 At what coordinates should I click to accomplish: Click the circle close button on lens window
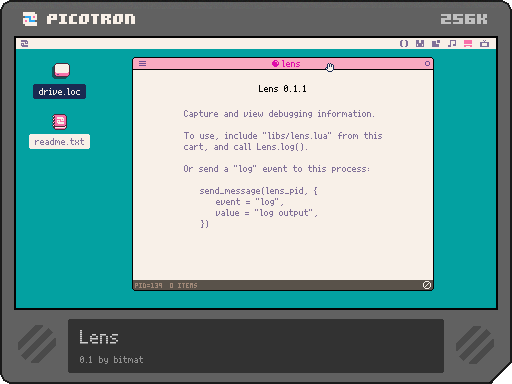427,63
